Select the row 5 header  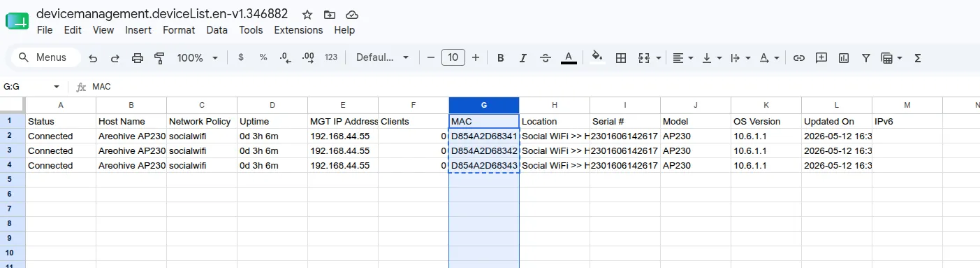coord(13,180)
